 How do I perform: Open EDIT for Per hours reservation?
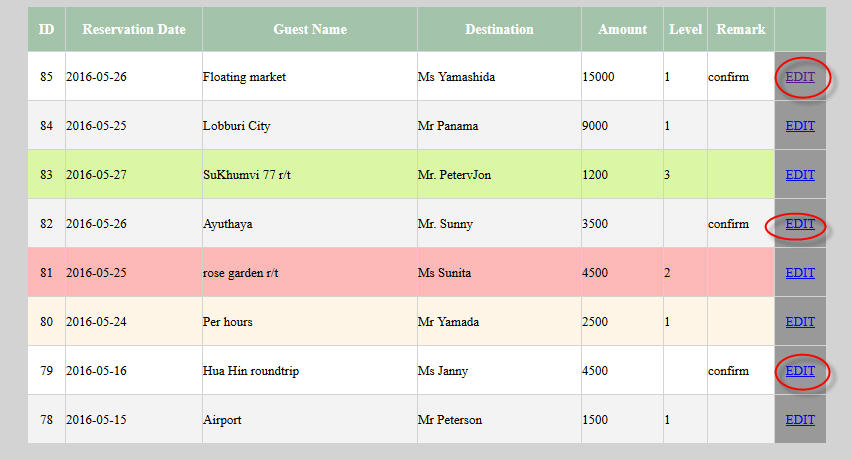click(800, 322)
